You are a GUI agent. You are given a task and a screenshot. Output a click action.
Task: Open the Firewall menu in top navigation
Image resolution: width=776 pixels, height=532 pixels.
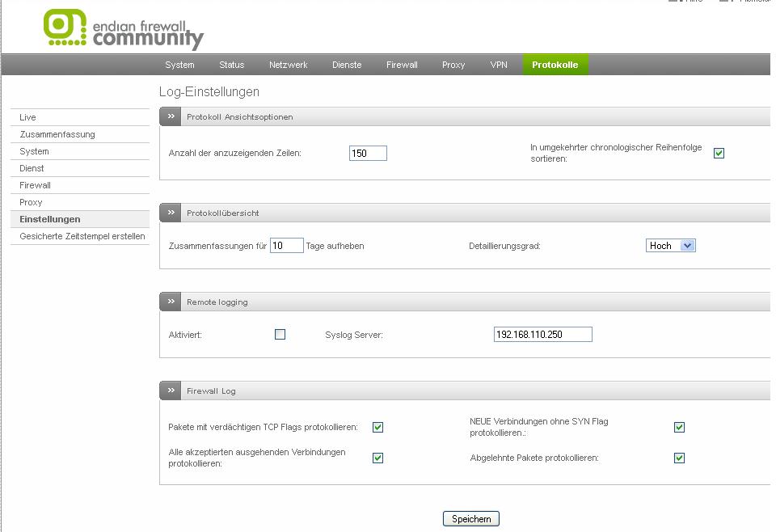[402, 65]
